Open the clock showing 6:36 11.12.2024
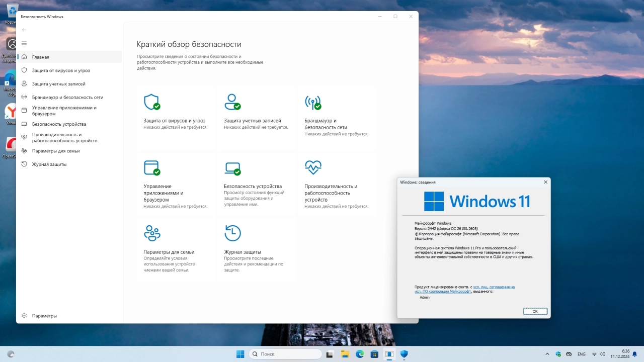644x362 pixels. click(620, 354)
